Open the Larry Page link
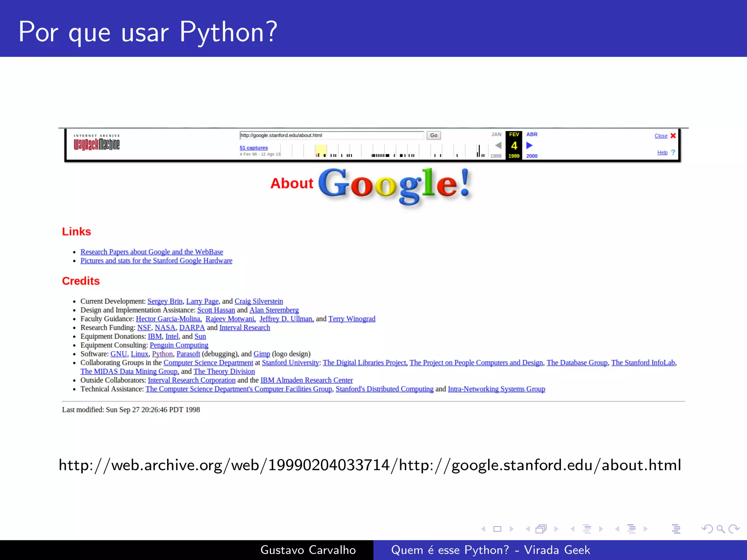Image resolution: width=747 pixels, height=560 pixels. coord(202,301)
